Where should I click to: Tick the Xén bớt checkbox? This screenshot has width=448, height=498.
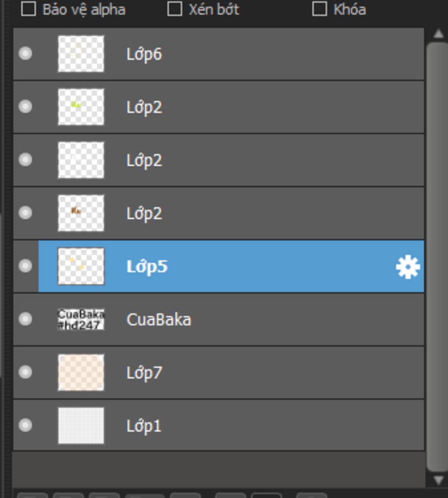click(175, 9)
